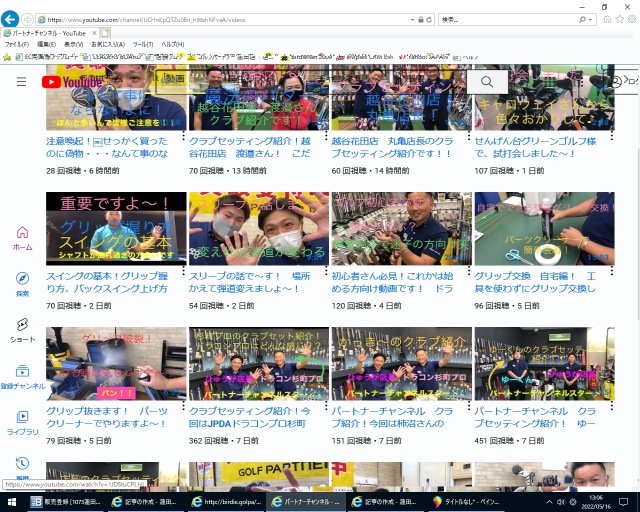Open the new tab button beside the YouTube tab
Screen dimensions: 640x512
point(105,33)
